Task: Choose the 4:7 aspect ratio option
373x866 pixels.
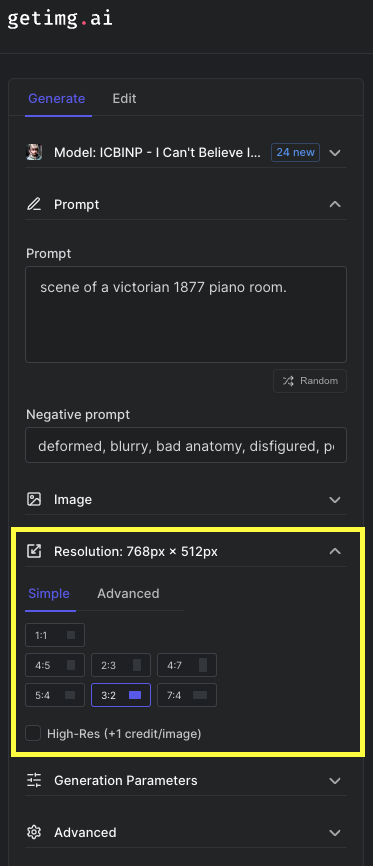Action: [x=187, y=665]
